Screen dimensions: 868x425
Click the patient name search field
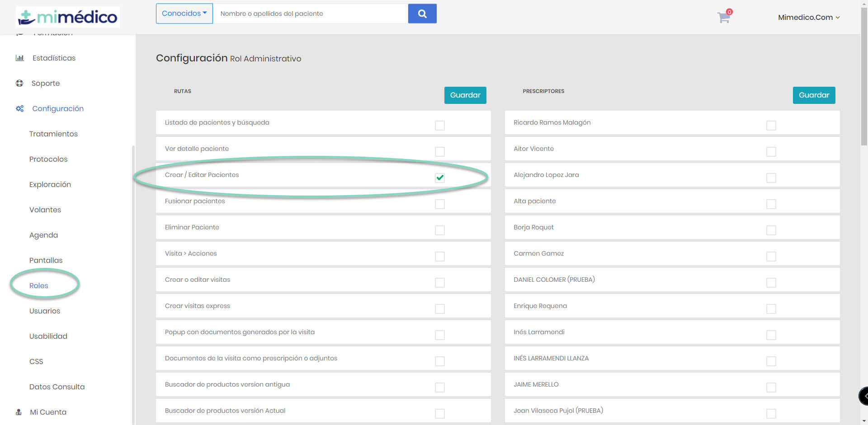310,14
